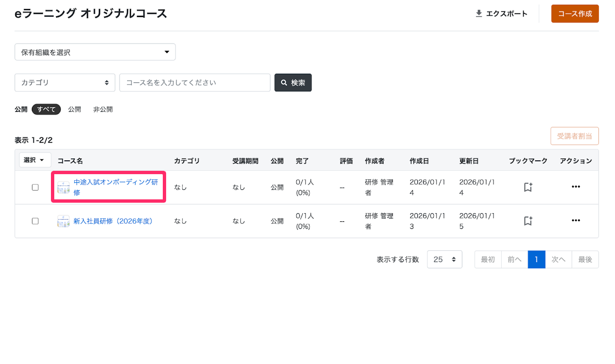Open the カテゴリ select box
The height and width of the screenshot is (364, 615).
65,82
